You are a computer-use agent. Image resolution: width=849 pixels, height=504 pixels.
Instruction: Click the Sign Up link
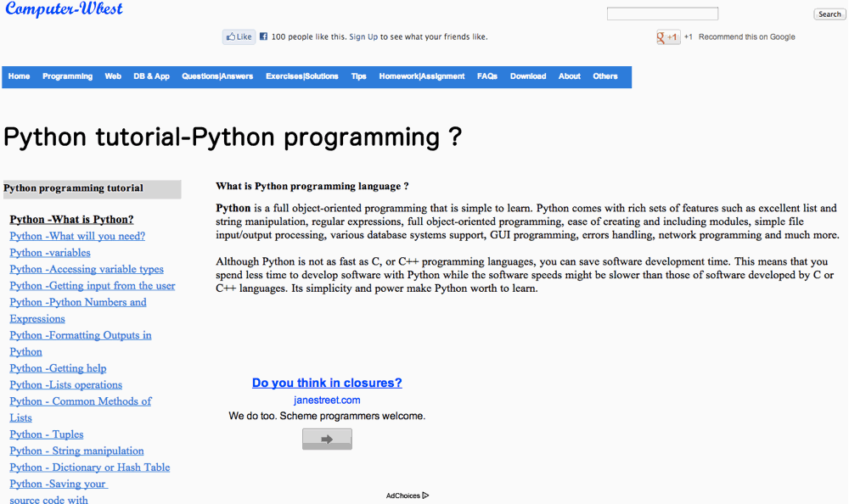(363, 36)
